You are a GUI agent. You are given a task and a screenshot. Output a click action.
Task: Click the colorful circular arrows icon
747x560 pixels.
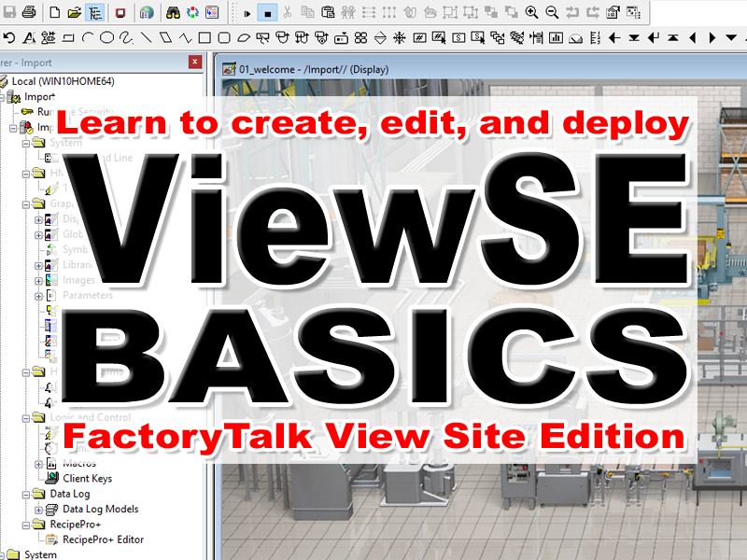click(x=192, y=12)
